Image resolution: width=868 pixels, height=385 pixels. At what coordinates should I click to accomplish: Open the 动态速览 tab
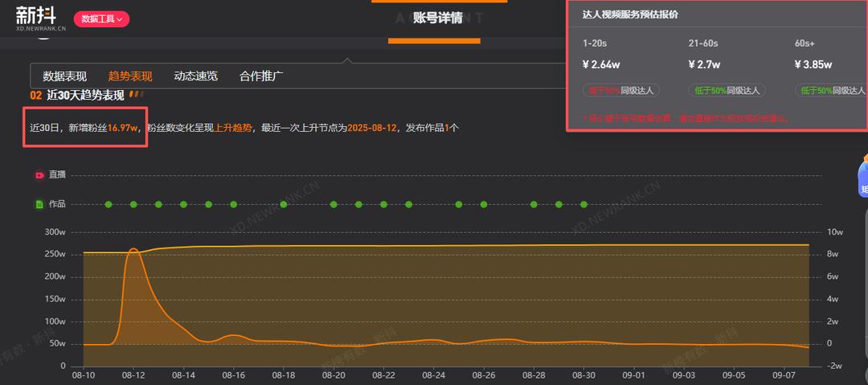(195, 76)
